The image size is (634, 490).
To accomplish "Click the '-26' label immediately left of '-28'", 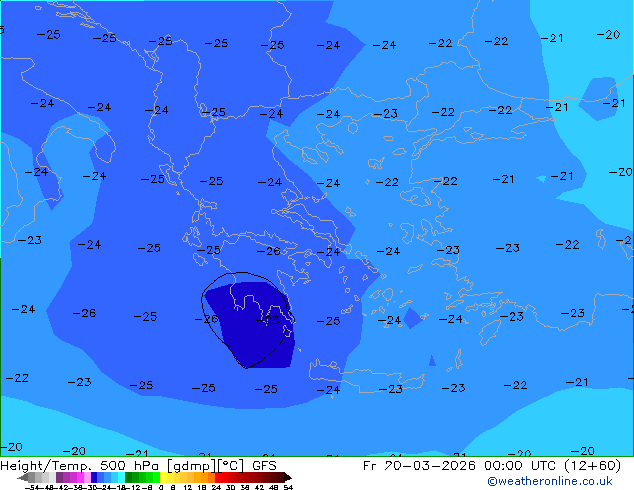I will point(207,319).
